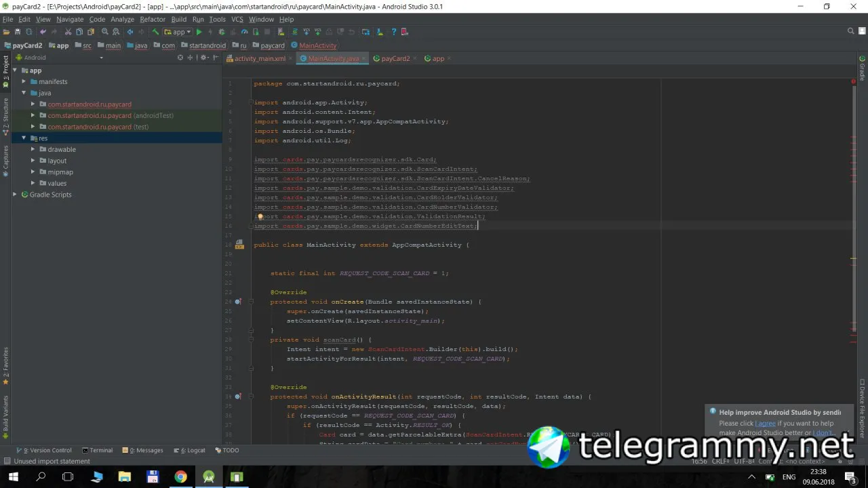Screen dimensions: 868x488
Task: Click the Cut scissors icon in toolbar
Action: pos(68,32)
